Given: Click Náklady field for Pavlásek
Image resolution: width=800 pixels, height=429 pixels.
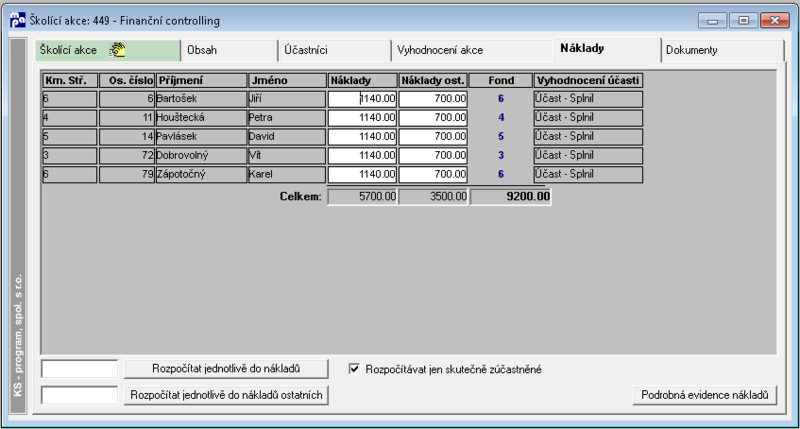Looking at the screenshot, I should pos(362,137).
